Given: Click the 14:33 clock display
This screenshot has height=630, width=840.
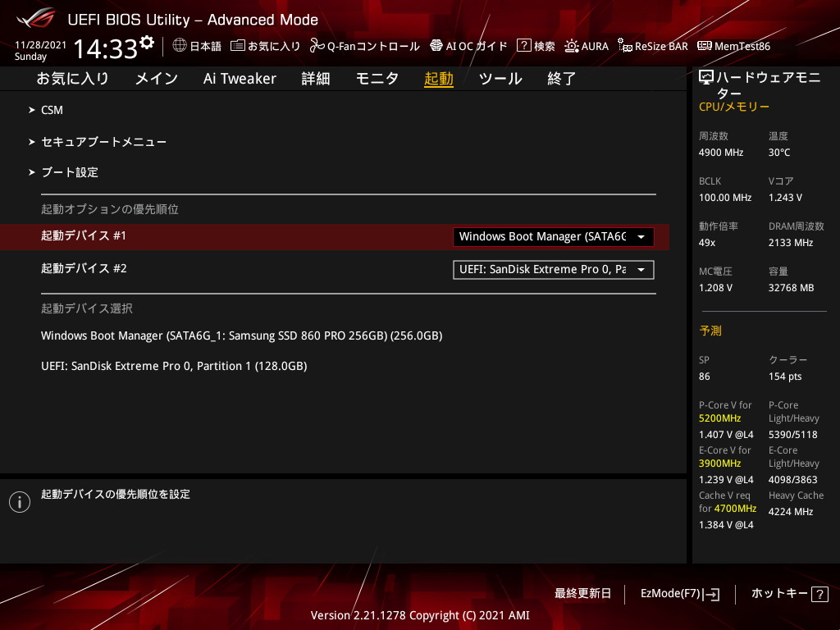Looking at the screenshot, I should pyautogui.click(x=106, y=48).
